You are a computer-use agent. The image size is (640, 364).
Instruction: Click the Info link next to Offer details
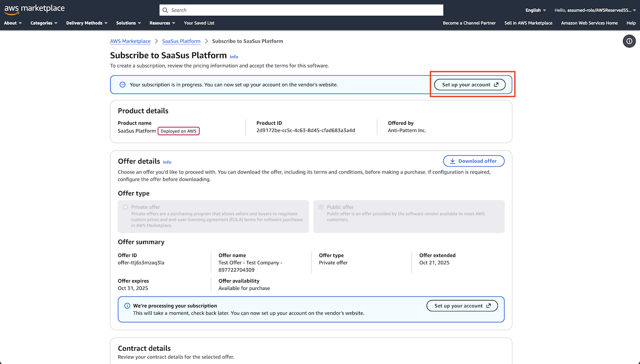(x=167, y=162)
